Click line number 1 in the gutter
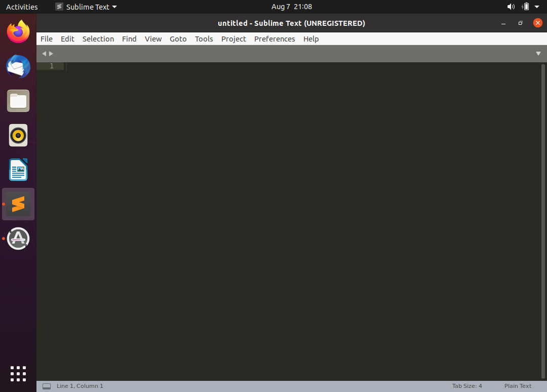The height and width of the screenshot is (392, 547). [x=52, y=66]
